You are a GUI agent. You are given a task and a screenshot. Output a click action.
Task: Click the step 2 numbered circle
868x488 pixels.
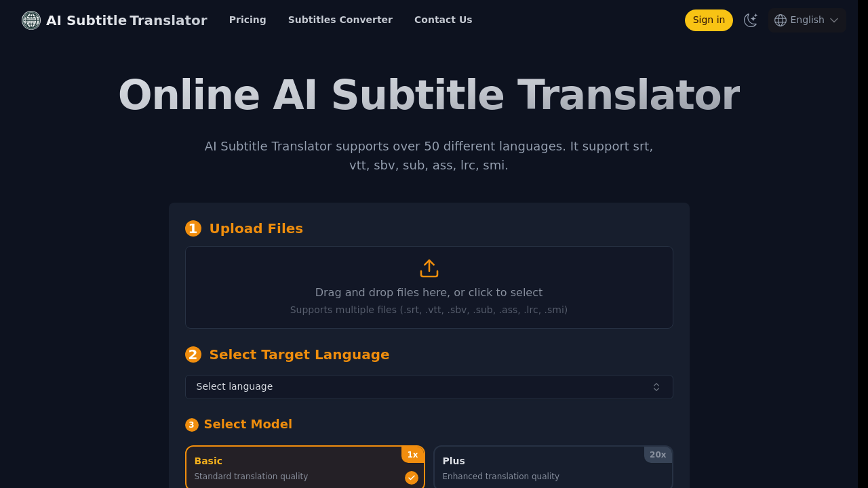coord(193,354)
